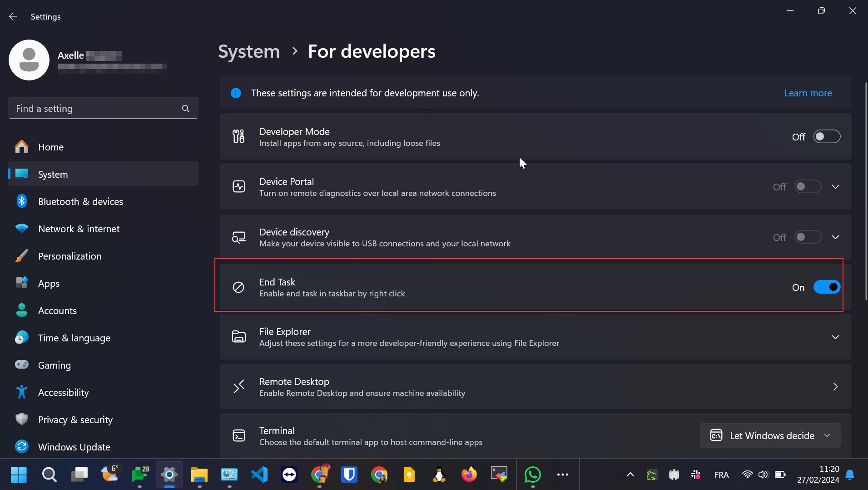
Task: Turn on Developer Mode toggle
Action: pyautogui.click(x=826, y=137)
